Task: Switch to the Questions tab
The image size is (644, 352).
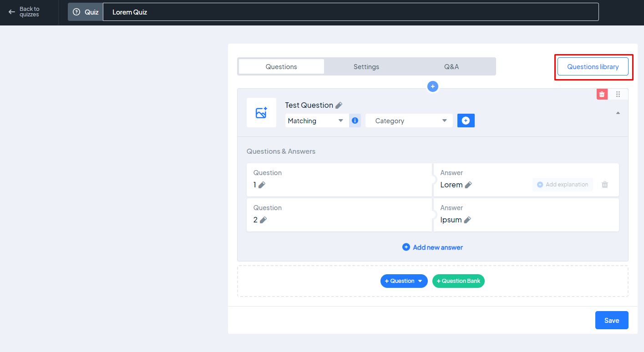Action: tap(281, 66)
